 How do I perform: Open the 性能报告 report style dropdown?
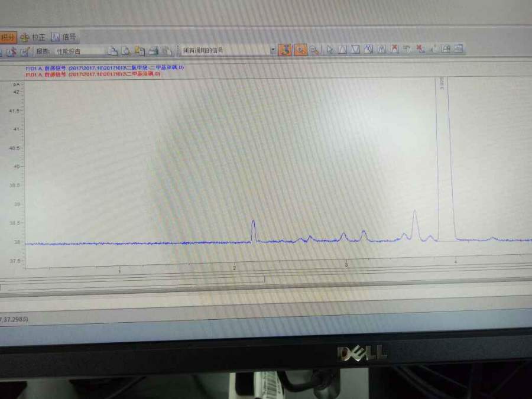[x=79, y=51]
